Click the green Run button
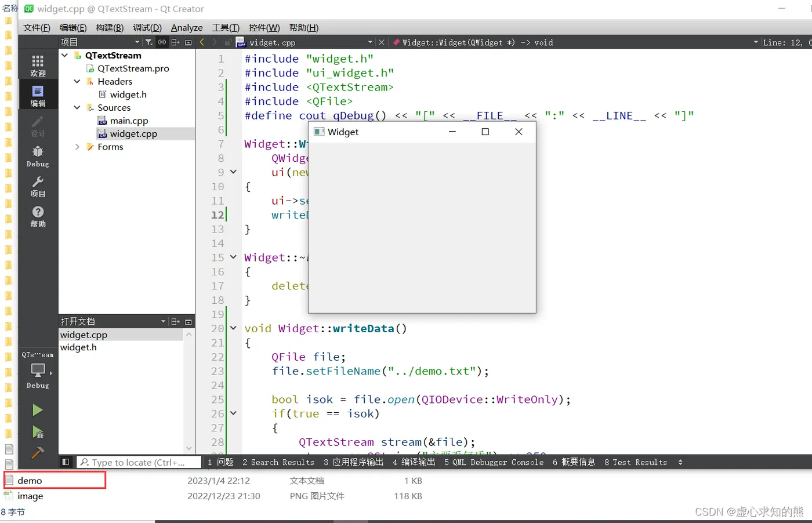Image resolution: width=812 pixels, height=523 pixels. pyautogui.click(x=38, y=411)
